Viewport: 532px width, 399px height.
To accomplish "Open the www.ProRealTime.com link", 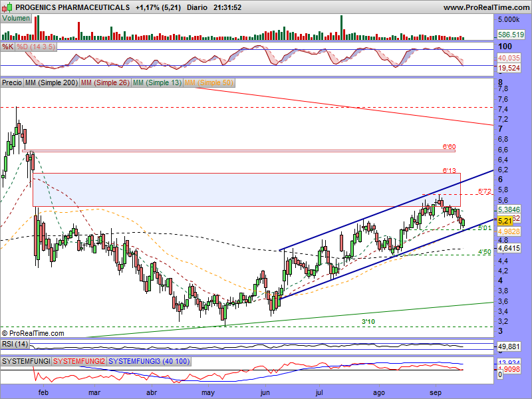I will 486,7.
